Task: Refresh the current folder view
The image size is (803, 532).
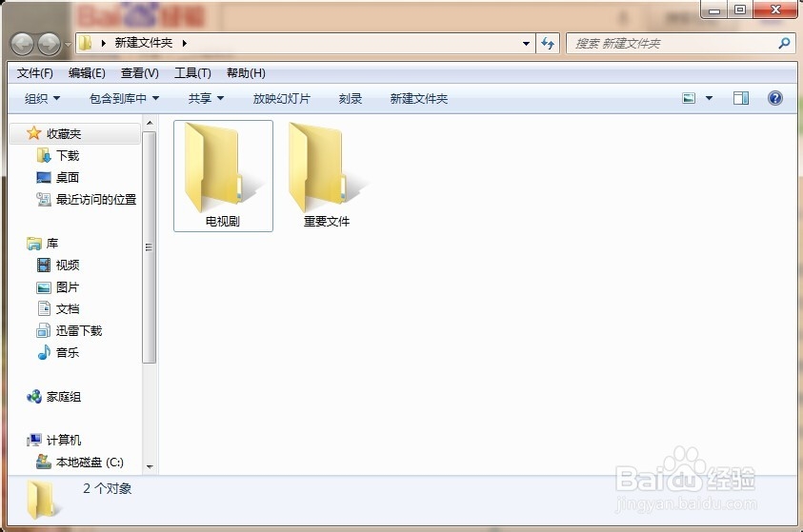Action: click(x=548, y=44)
